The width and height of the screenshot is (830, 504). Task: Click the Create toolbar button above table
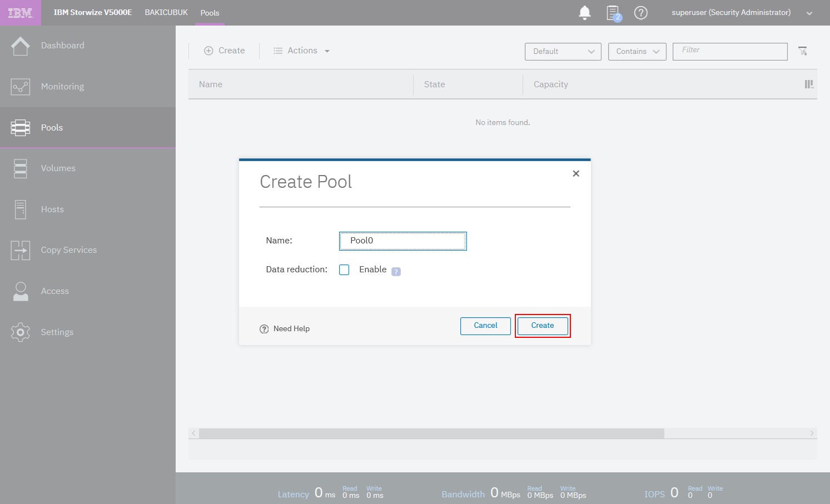pos(225,51)
